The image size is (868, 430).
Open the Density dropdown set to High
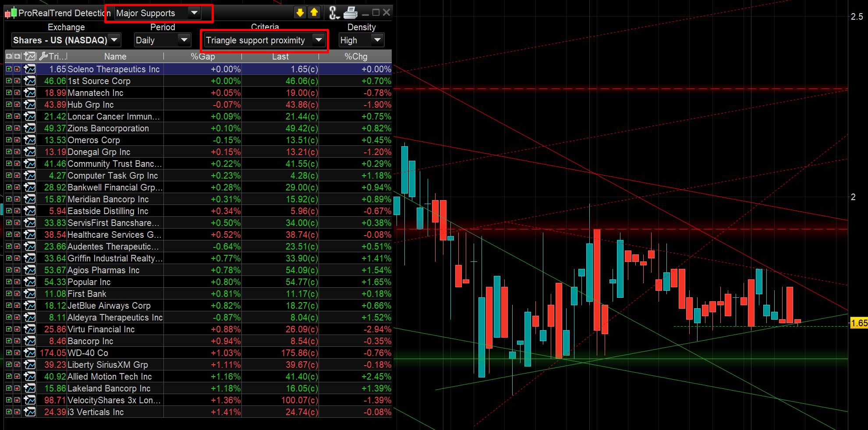pos(361,40)
